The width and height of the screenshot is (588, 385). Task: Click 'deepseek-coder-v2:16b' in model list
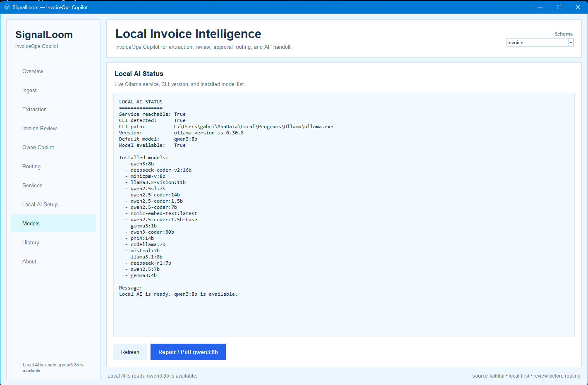[x=161, y=170]
